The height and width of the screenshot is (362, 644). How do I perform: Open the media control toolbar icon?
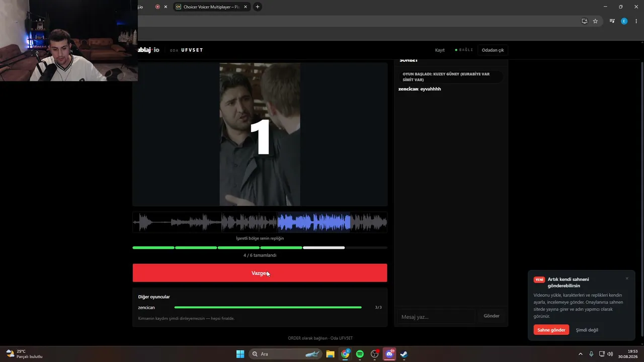612,21
